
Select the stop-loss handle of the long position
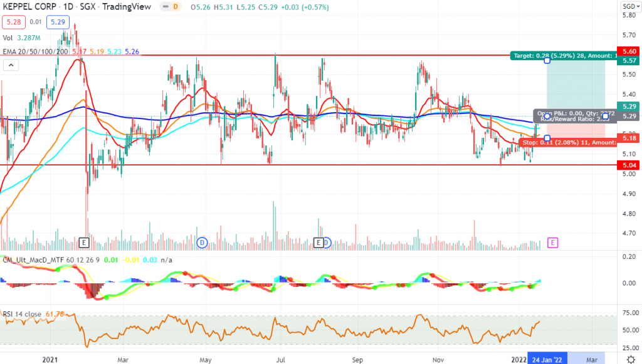[547, 138]
